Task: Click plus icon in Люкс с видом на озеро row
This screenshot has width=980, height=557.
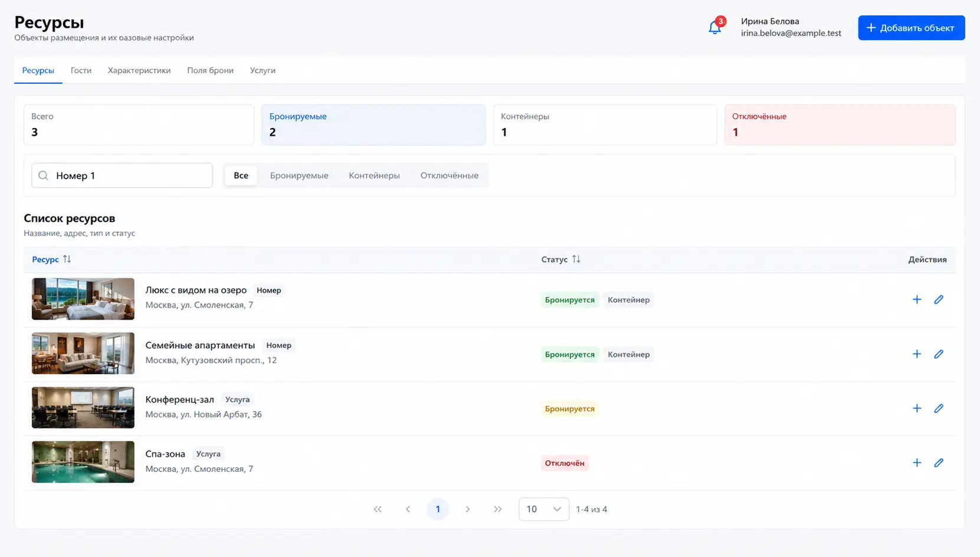Action: [917, 300]
